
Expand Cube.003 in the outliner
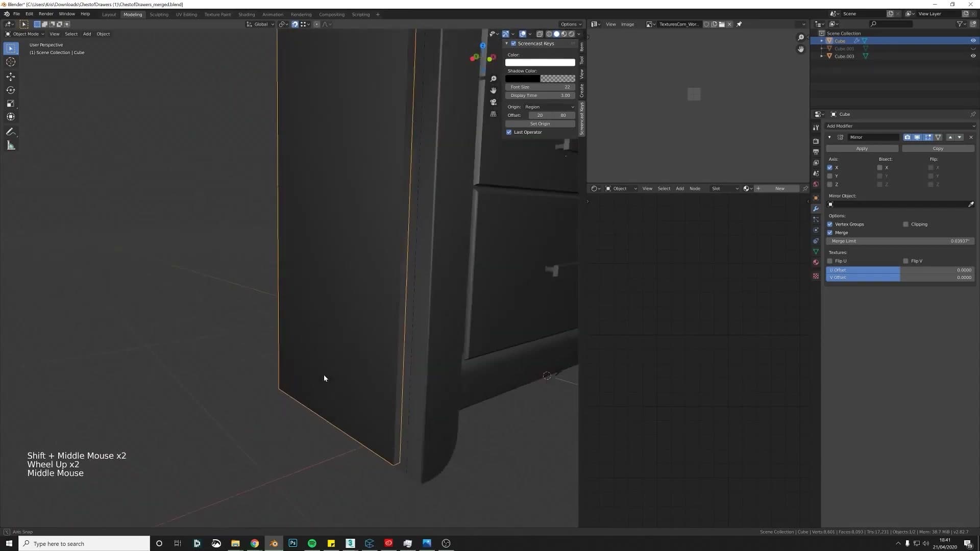pos(822,56)
